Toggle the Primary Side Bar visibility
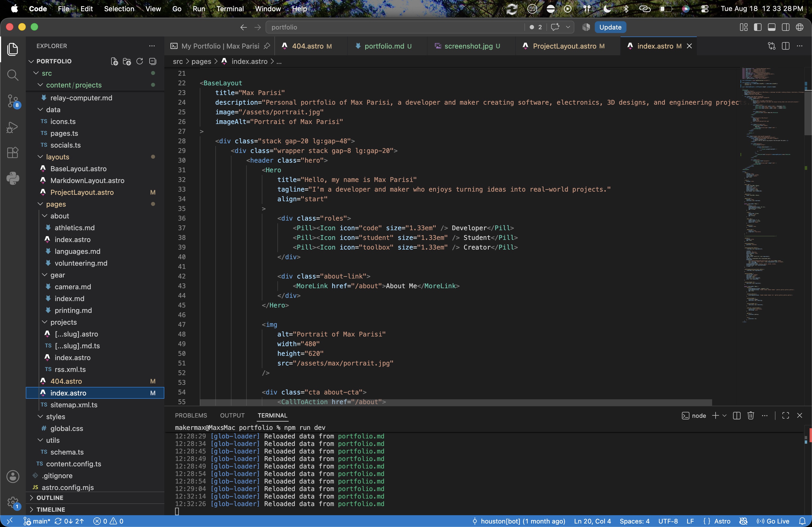This screenshot has height=527, width=812. tap(757, 27)
